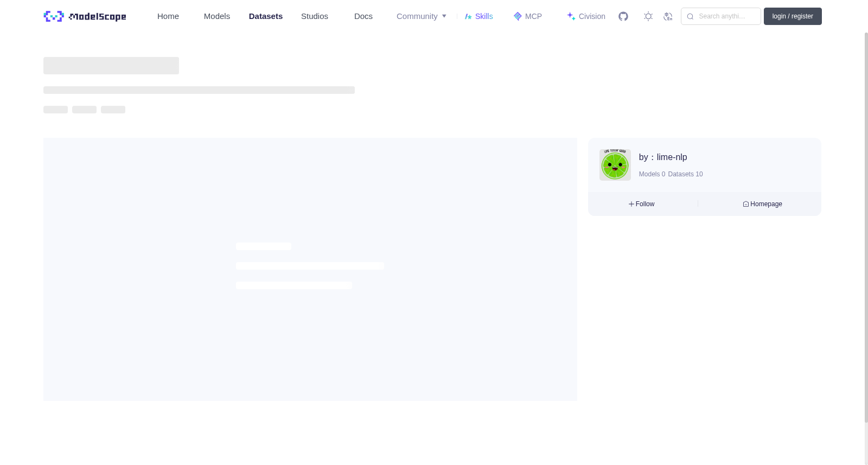Image resolution: width=868 pixels, height=465 pixels.
Task: Click the search magnifier icon
Action: pyautogui.click(x=690, y=16)
